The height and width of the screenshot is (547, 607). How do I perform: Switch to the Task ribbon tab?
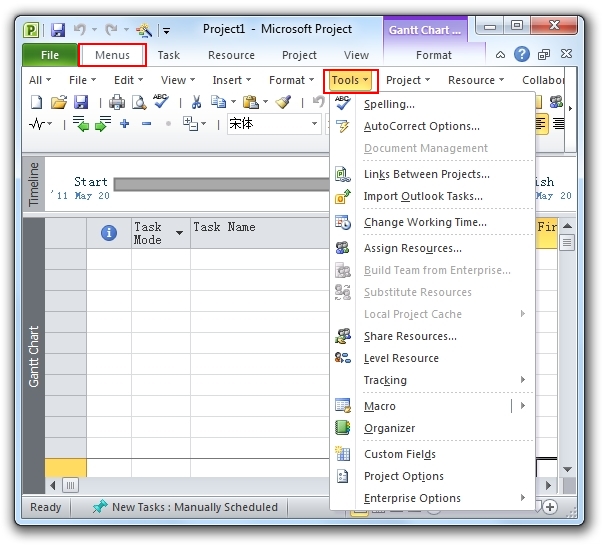click(x=168, y=55)
